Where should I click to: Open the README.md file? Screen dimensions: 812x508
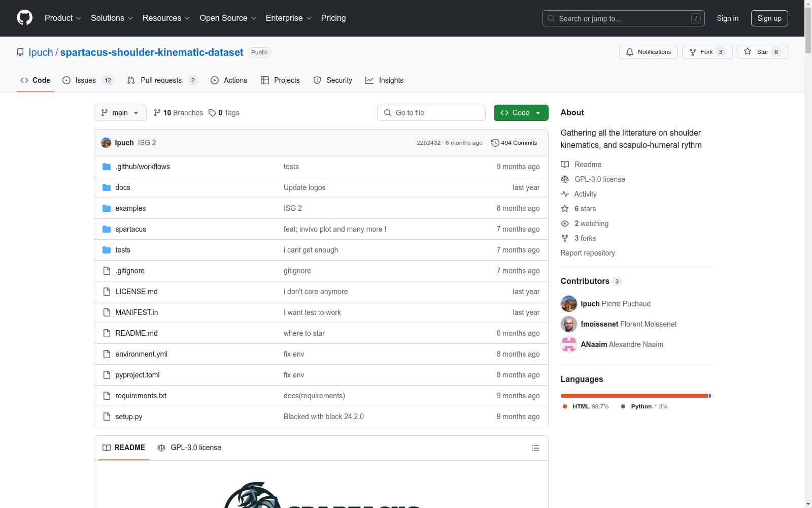coord(137,333)
